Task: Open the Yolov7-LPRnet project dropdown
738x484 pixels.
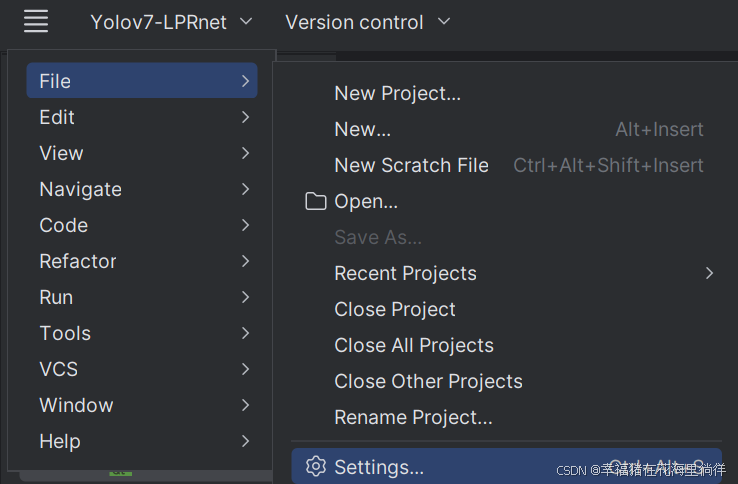Action: (x=171, y=22)
